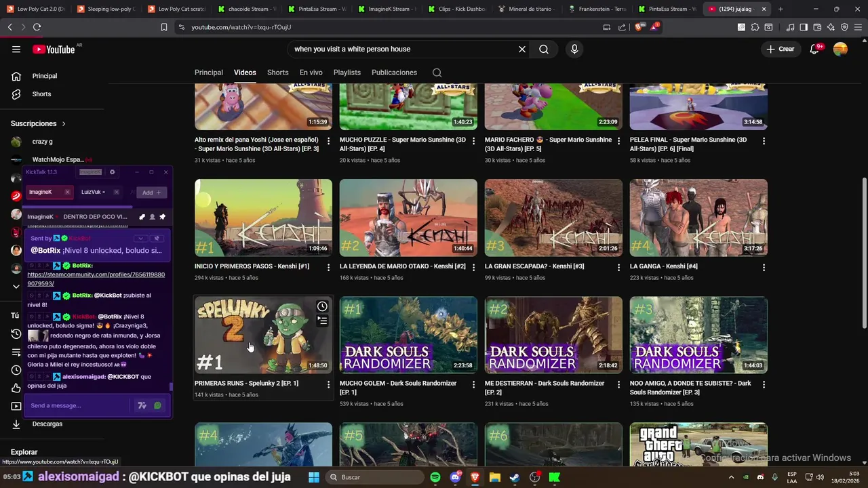The height and width of the screenshot is (488, 868).
Task: Open steamcommunity profile link in chat
Action: pyautogui.click(x=96, y=279)
